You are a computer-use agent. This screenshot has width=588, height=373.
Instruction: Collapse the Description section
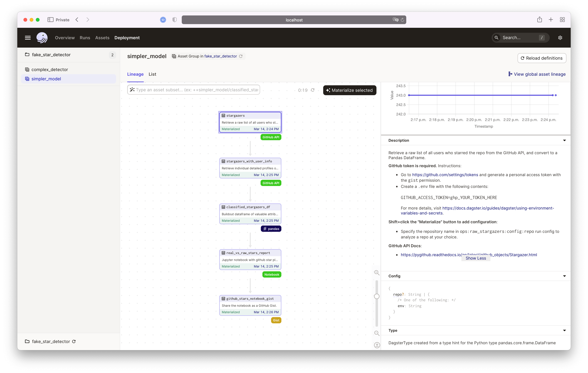coord(564,140)
